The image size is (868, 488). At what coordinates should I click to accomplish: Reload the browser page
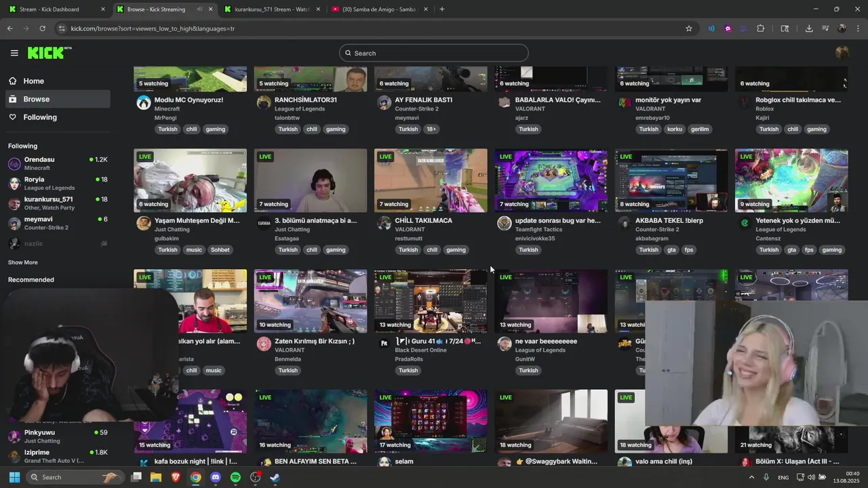42,28
